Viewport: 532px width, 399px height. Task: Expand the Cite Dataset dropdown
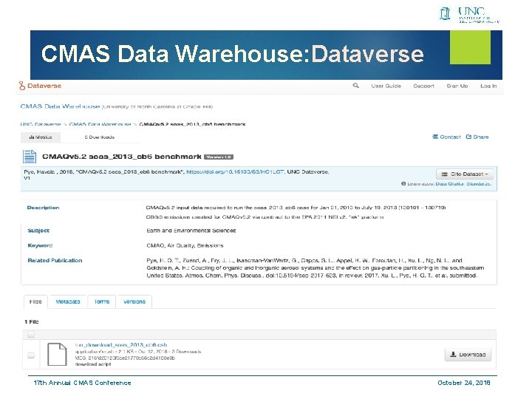[465, 174]
